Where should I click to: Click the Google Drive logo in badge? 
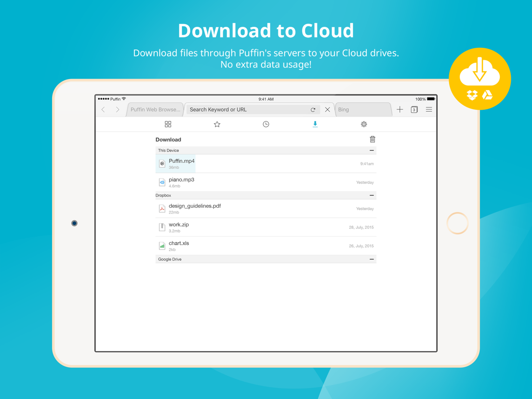point(487,95)
